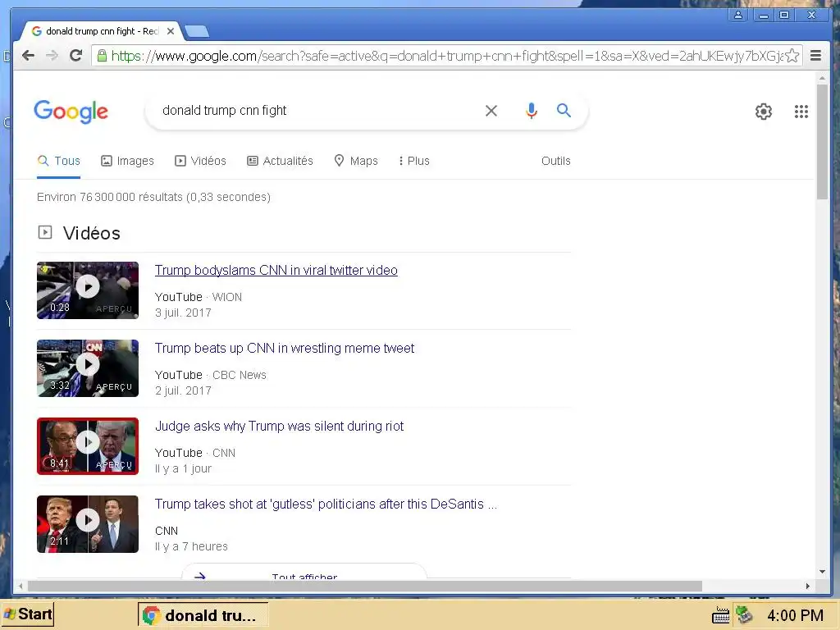
Task: Open the Windows Start menu
Action: [x=27, y=614]
